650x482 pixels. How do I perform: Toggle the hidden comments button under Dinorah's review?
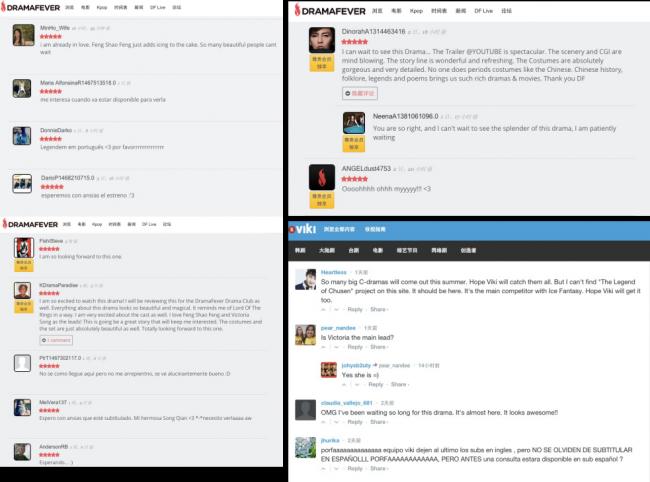(360, 93)
